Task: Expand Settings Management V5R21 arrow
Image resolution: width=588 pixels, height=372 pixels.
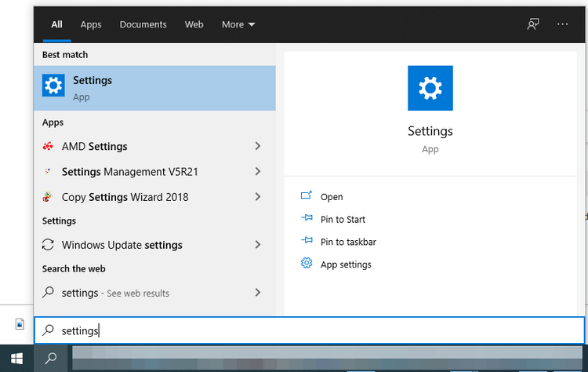Action: click(257, 172)
